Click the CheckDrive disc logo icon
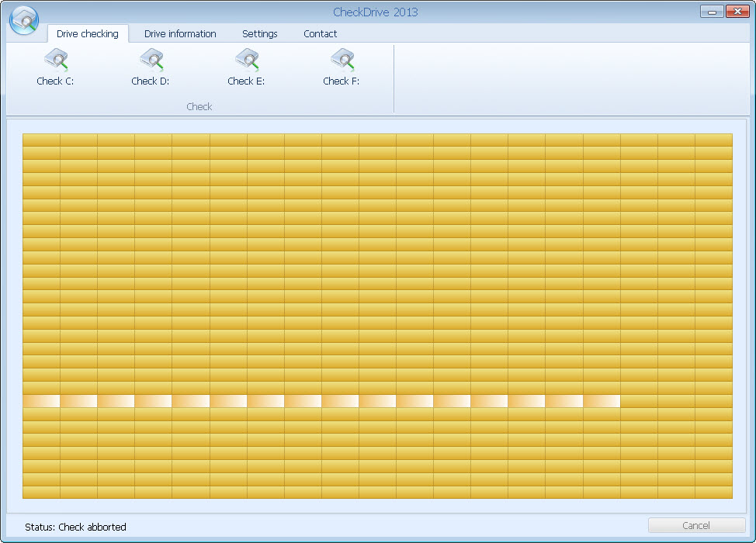 (x=23, y=20)
